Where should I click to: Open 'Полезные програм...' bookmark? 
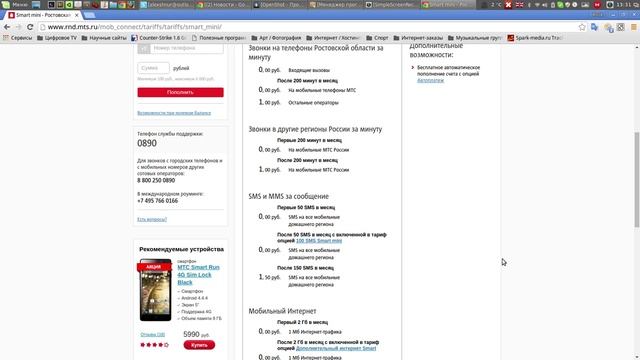tap(218, 38)
